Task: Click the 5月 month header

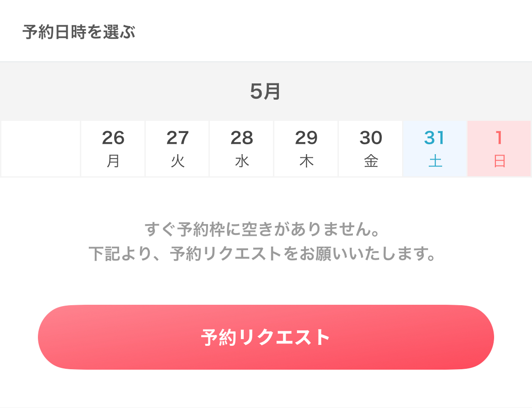Action: tap(266, 91)
